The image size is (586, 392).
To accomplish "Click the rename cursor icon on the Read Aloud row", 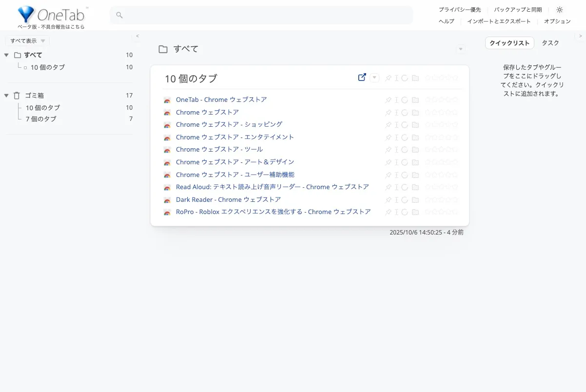I will 397,187.
